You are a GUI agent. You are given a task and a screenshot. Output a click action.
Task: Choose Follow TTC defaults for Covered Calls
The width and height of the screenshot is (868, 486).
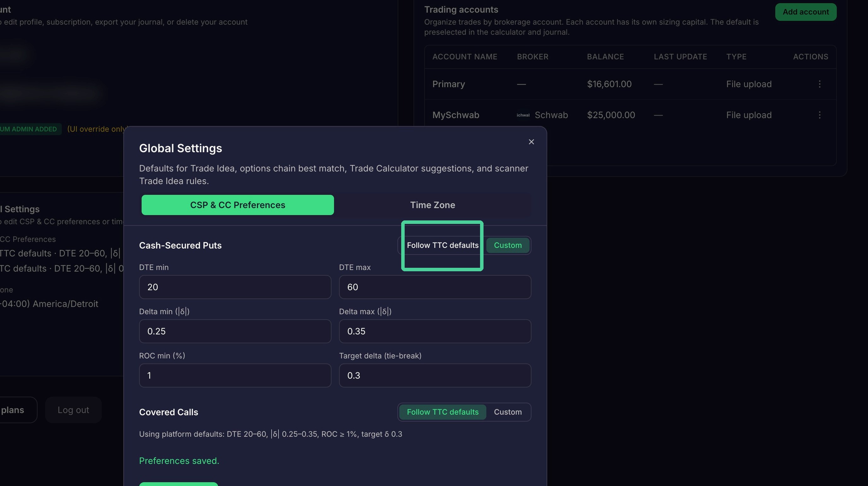[x=443, y=412]
